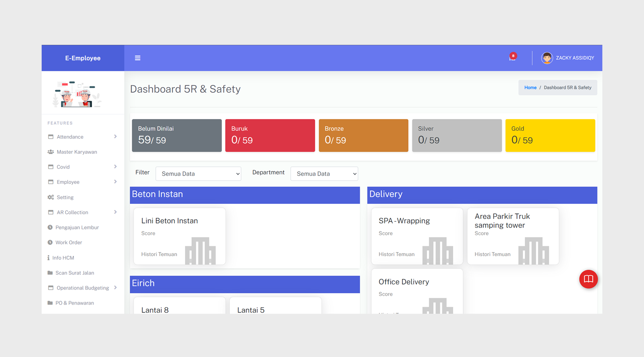644x357 pixels.
Task: Select the Master Karyawan icon
Action: 51,152
